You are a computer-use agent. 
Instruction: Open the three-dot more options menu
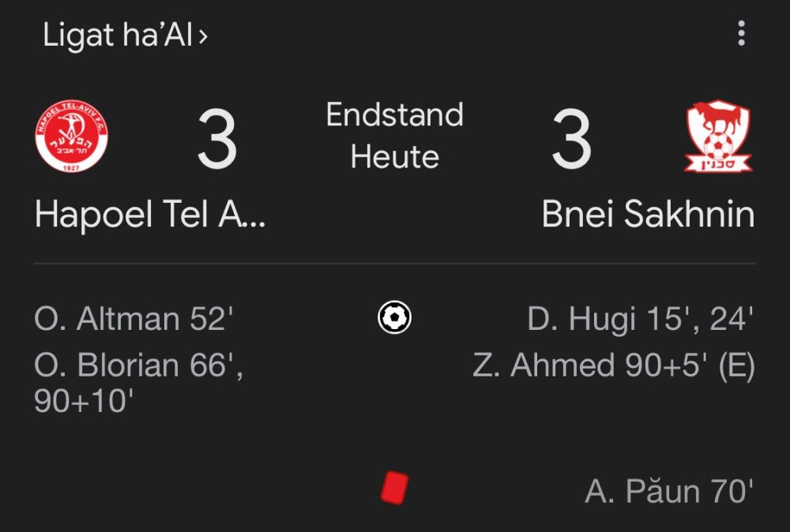[740, 34]
